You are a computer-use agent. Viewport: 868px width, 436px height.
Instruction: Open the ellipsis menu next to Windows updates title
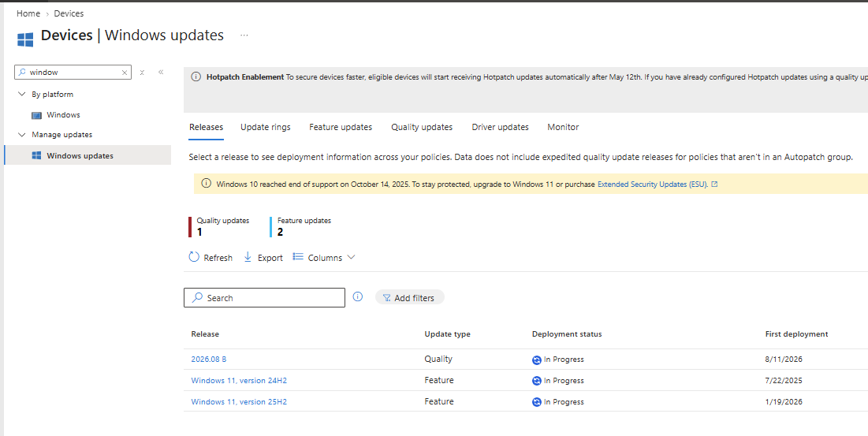point(244,35)
